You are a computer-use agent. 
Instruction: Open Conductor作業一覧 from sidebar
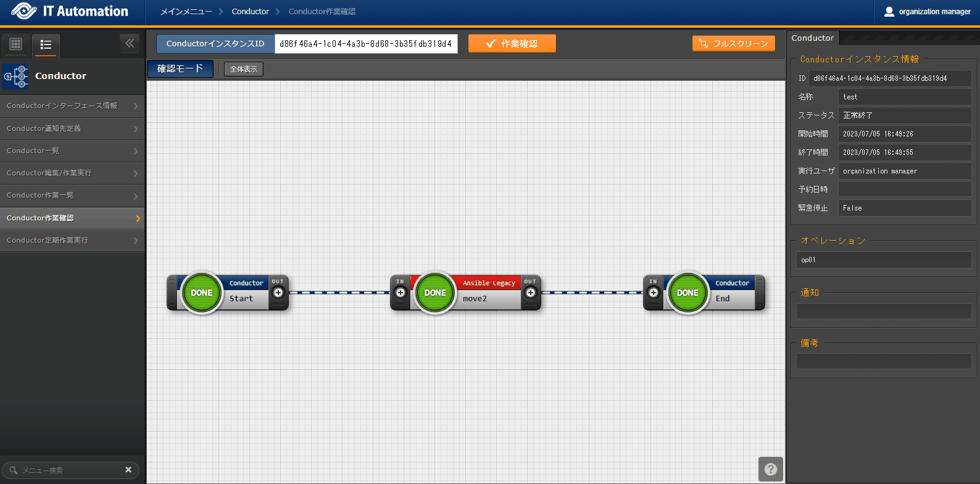tap(72, 195)
